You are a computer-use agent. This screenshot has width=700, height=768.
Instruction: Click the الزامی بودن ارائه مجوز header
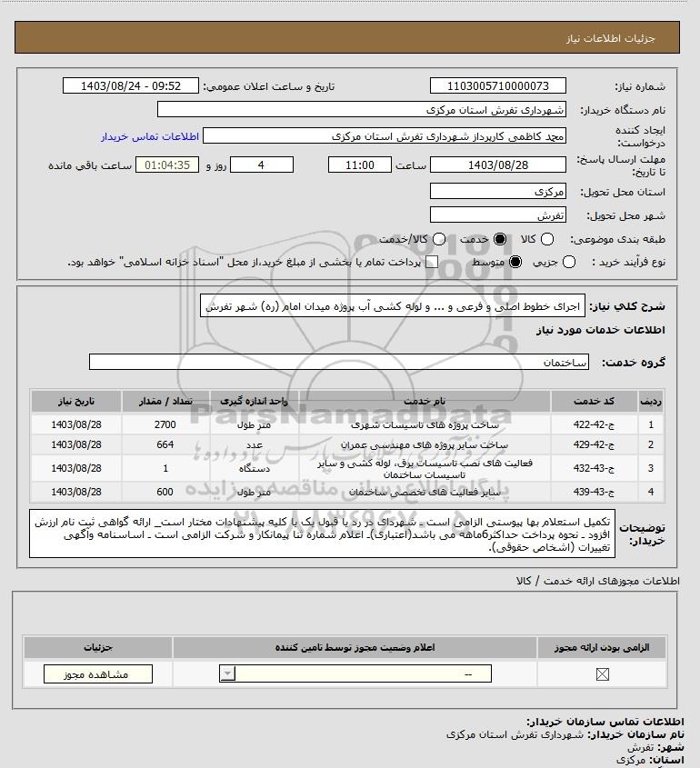(602, 647)
